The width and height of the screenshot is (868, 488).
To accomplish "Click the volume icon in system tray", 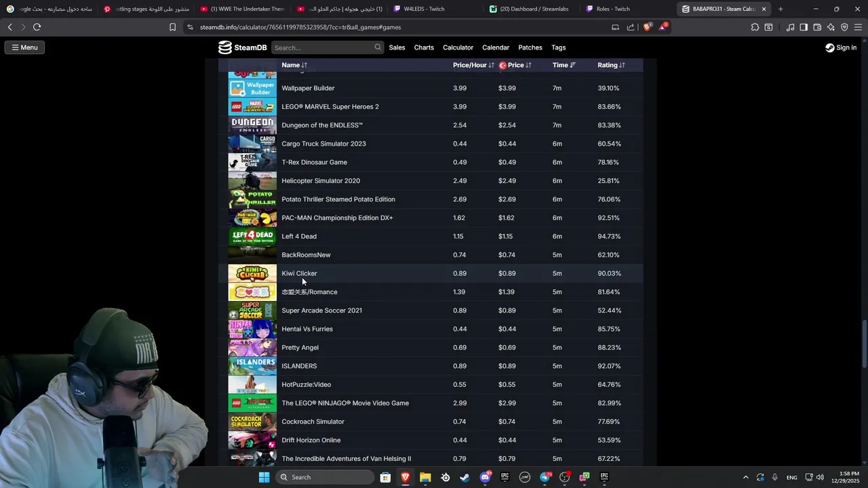I will coord(820,477).
